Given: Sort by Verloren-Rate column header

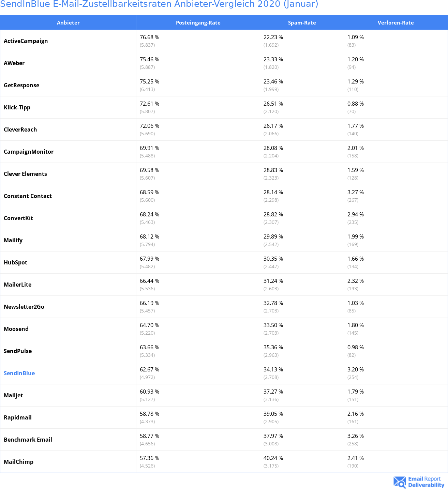Looking at the screenshot, I should tap(395, 23).
